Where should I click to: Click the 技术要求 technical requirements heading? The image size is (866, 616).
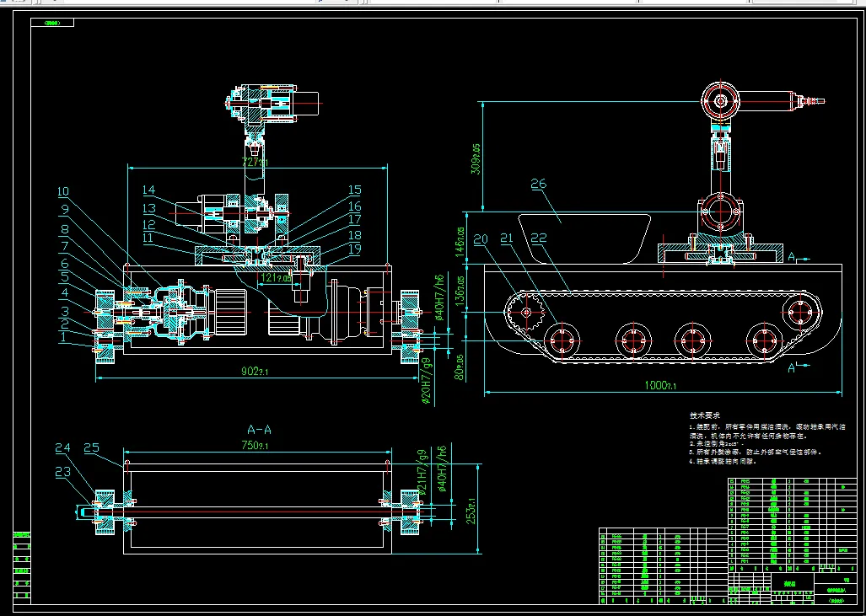click(705, 415)
